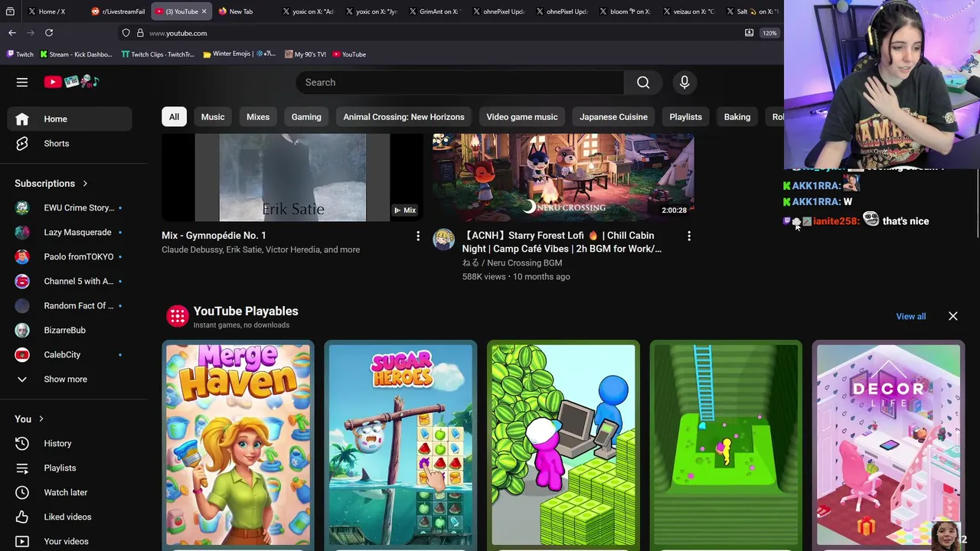Viewport: 980px width, 551px height.
Task: Select the Music filter chip
Action: 213,117
